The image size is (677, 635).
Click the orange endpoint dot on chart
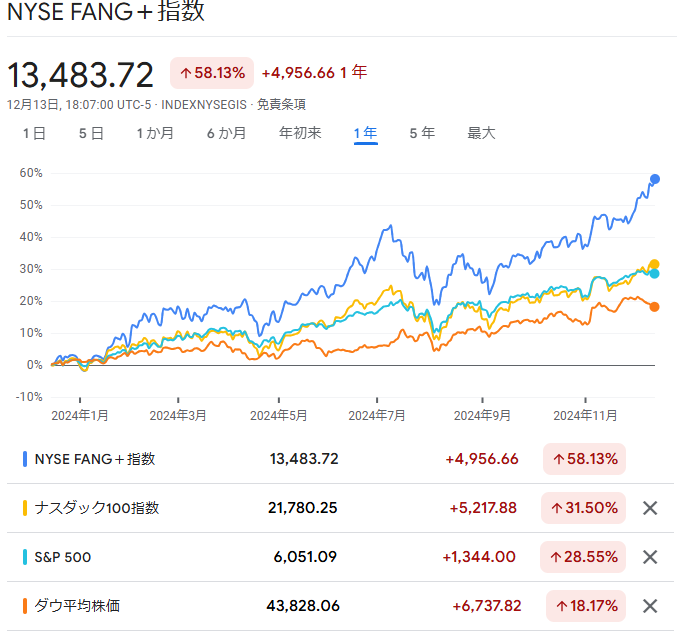[654, 307]
